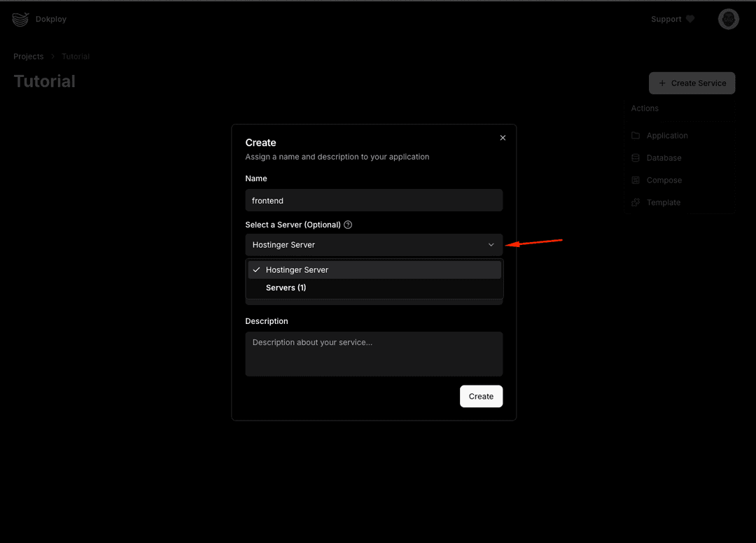Click the Database icon in Actions panel

[x=636, y=157]
